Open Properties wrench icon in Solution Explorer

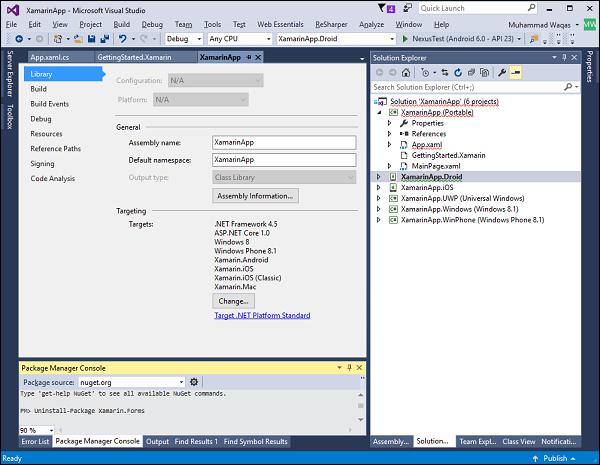502,72
